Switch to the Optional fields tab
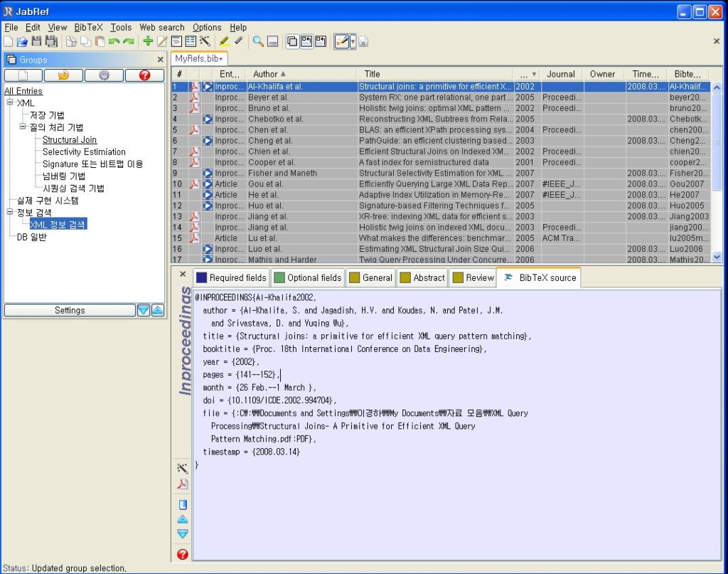 coord(308,277)
